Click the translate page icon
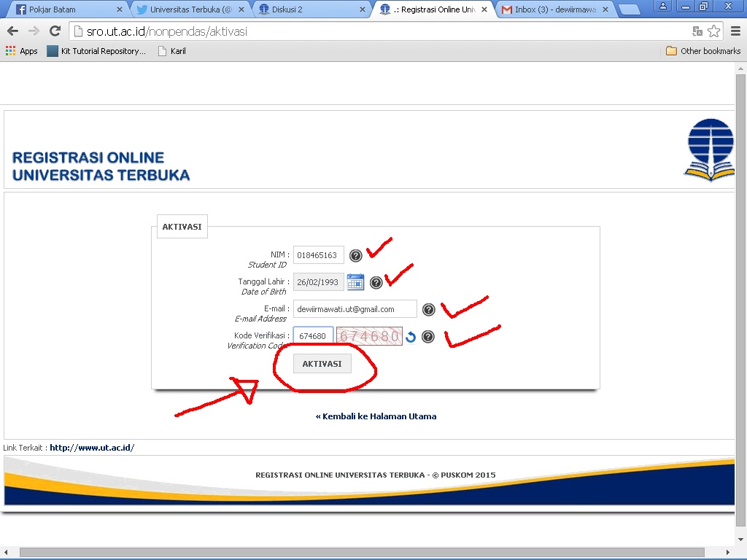The width and height of the screenshot is (747, 560). point(697,31)
